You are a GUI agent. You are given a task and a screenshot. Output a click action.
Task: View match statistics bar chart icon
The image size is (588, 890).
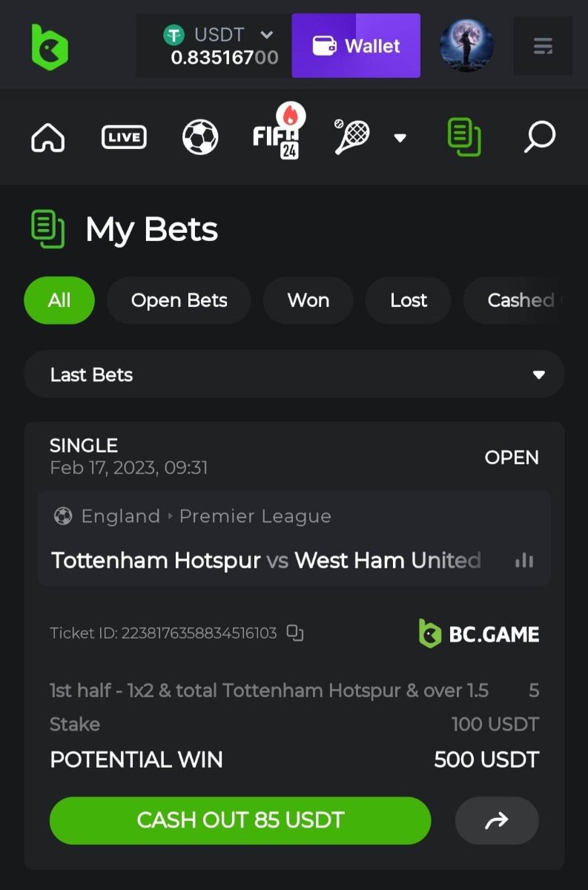524,560
